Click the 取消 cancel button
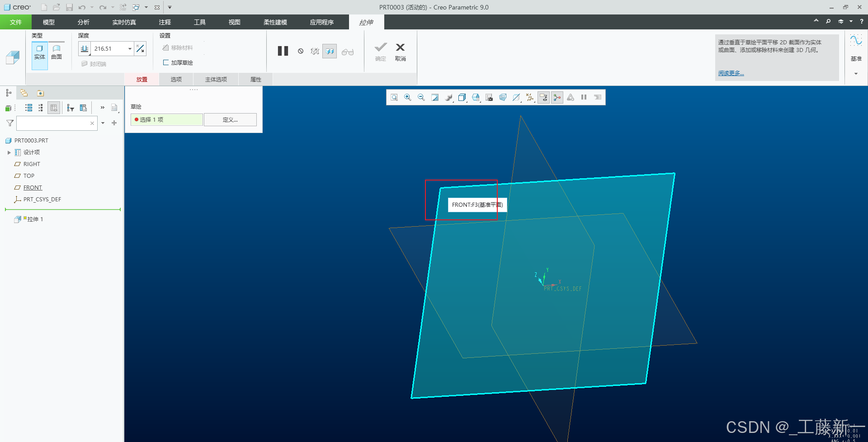Image resolution: width=868 pixels, height=442 pixels. click(x=401, y=52)
